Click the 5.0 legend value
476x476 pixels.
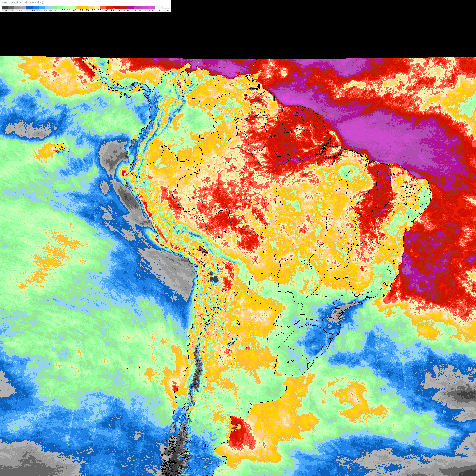(x=63, y=10)
